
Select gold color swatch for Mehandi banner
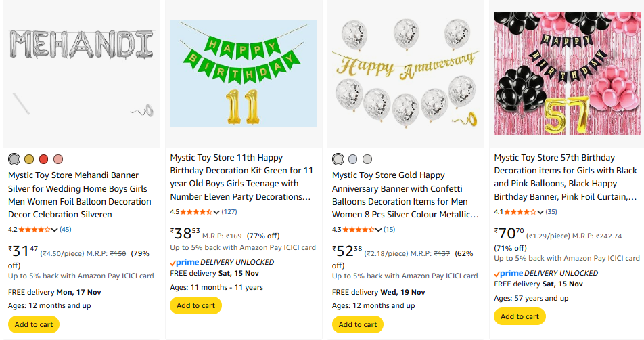point(29,159)
